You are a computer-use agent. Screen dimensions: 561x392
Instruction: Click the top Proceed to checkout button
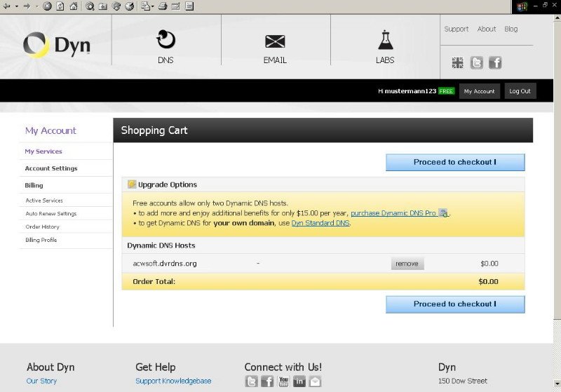point(454,162)
